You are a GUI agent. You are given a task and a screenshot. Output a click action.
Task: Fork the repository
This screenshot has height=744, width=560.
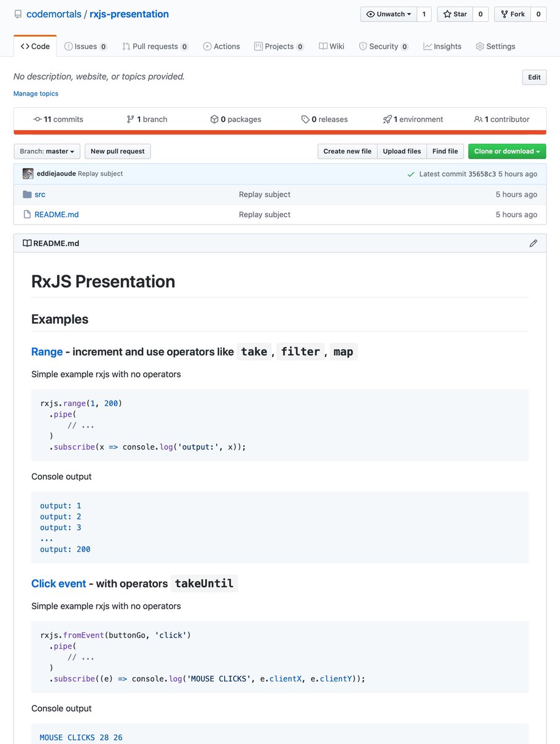pos(512,14)
